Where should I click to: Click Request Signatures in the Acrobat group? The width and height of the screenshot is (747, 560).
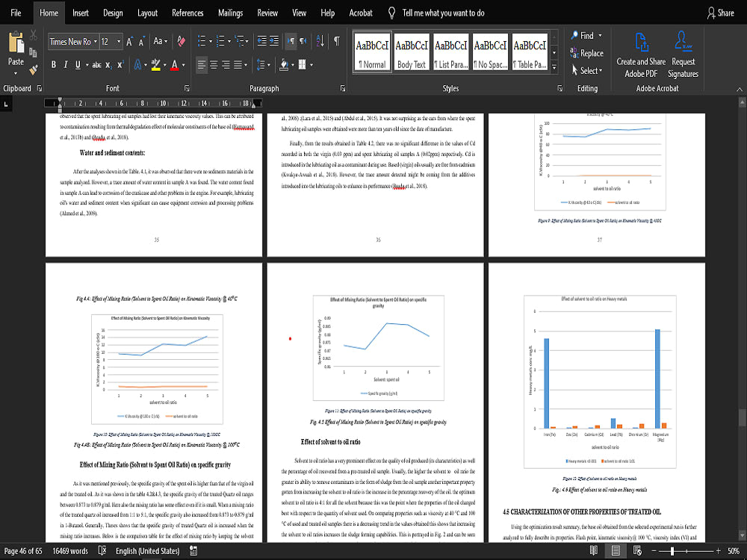coord(684,52)
